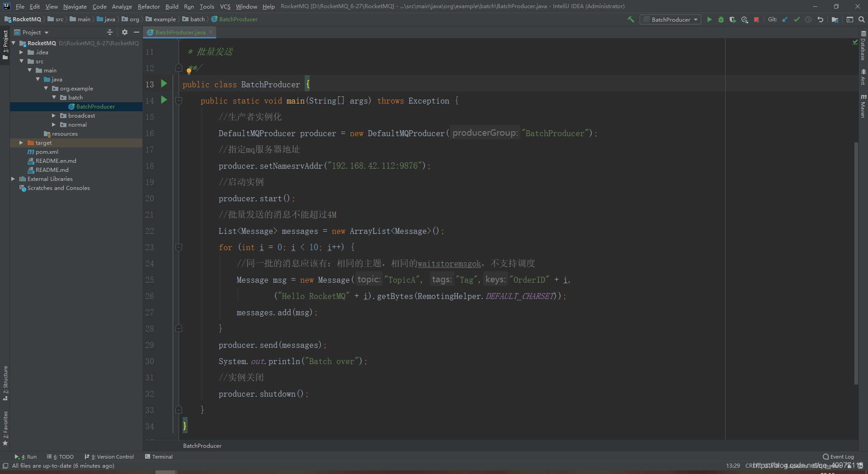Toggle the Favorites tool window stripe button
Screen dimensions: 868x474
(5, 428)
